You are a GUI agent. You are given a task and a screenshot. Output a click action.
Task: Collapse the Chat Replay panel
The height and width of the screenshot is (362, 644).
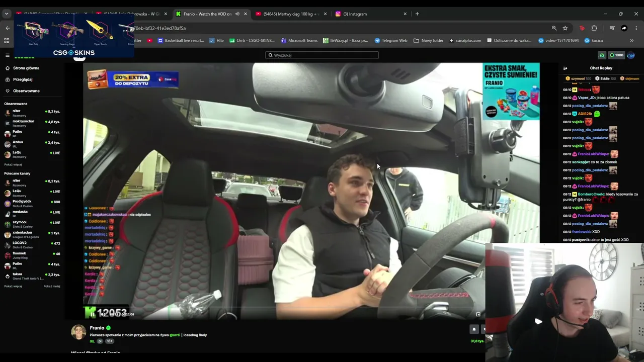tap(565, 68)
